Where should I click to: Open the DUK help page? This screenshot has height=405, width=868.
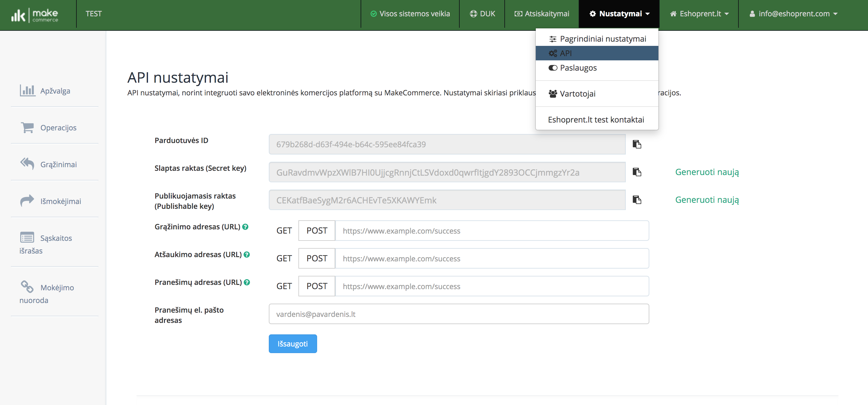point(482,14)
